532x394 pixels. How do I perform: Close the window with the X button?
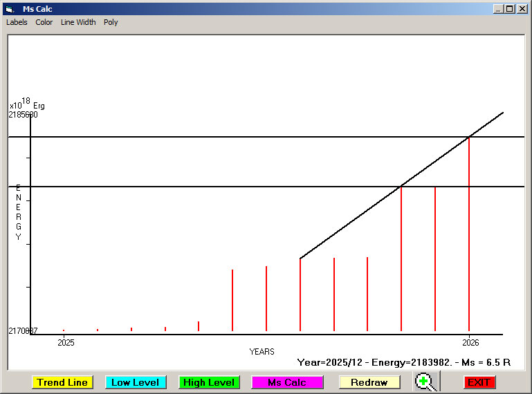[522, 9]
